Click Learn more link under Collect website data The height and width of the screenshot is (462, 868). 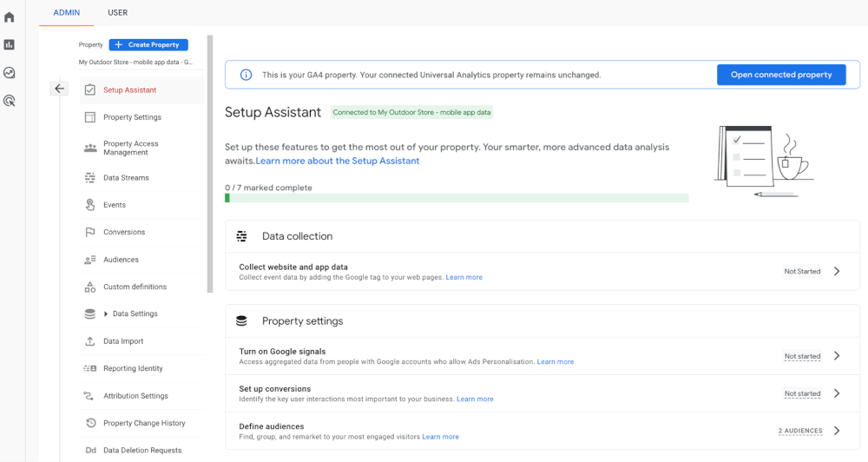point(464,278)
